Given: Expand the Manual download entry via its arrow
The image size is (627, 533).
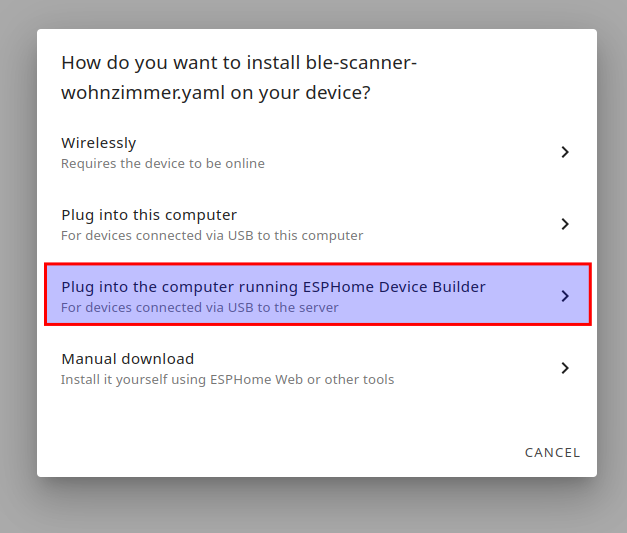Looking at the screenshot, I should [565, 368].
